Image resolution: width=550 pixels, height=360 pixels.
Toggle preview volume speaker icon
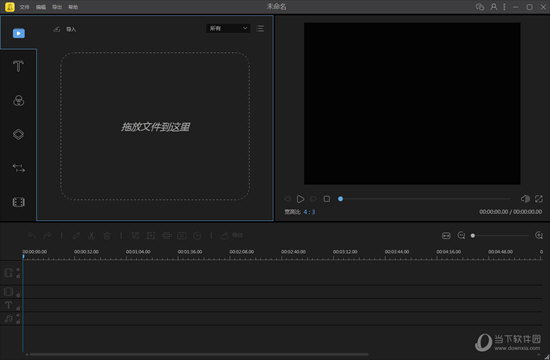coord(525,199)
